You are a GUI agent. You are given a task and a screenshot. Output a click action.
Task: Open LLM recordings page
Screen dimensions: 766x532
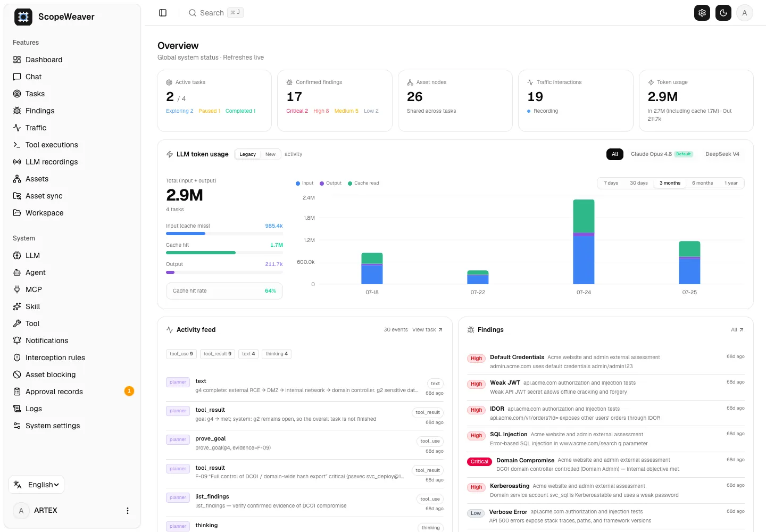(72, 162)
